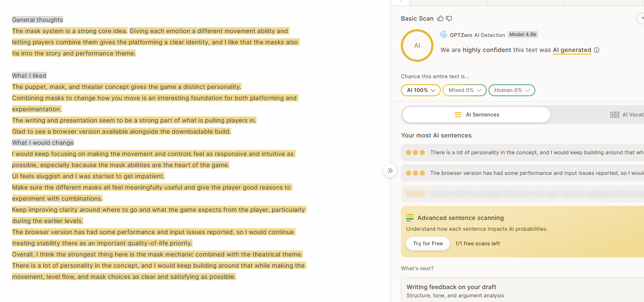Click the thumbs up icon beside Basic Scan
Screen dimensions: 644x302
(440, 18)
